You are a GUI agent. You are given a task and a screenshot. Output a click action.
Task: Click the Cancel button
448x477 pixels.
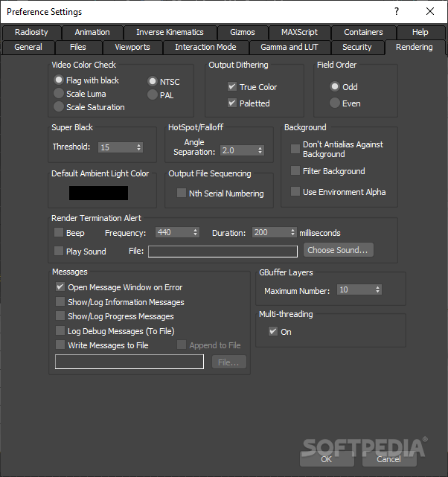389,458
